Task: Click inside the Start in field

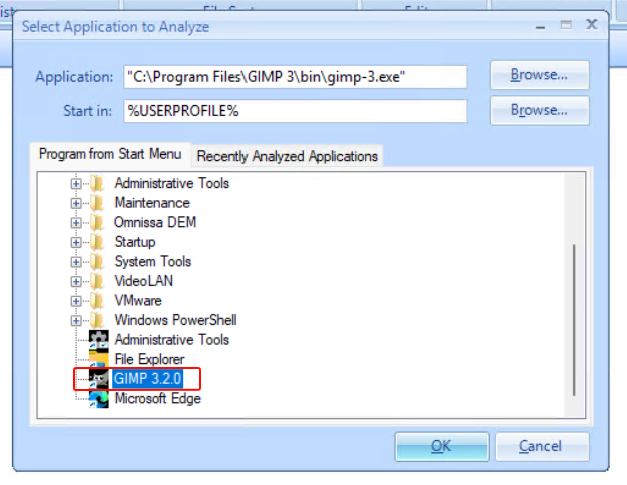Action: coord(295,111)
